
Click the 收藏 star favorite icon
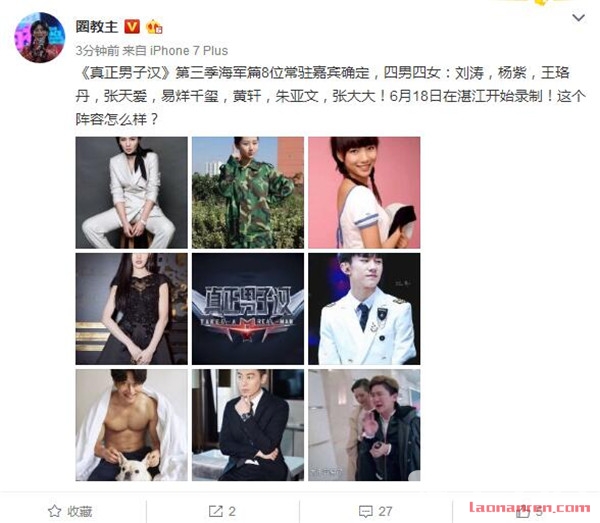coord(54,511)
